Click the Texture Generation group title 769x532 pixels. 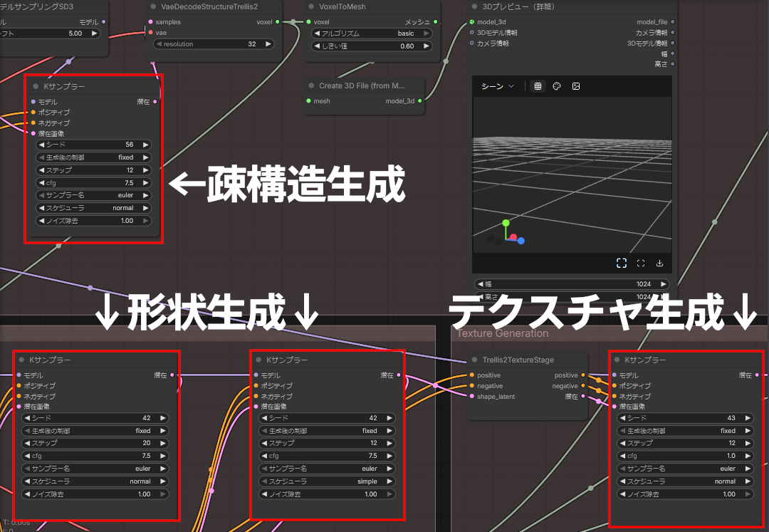503,333
